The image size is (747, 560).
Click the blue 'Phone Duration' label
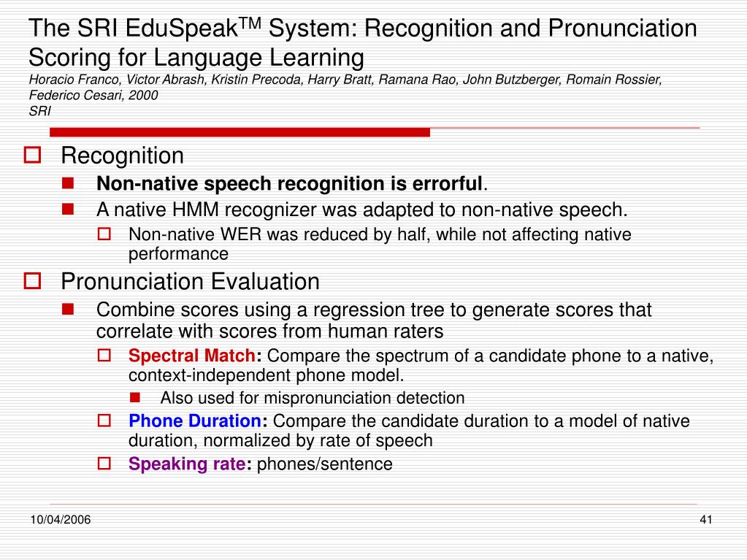[195, 421]
